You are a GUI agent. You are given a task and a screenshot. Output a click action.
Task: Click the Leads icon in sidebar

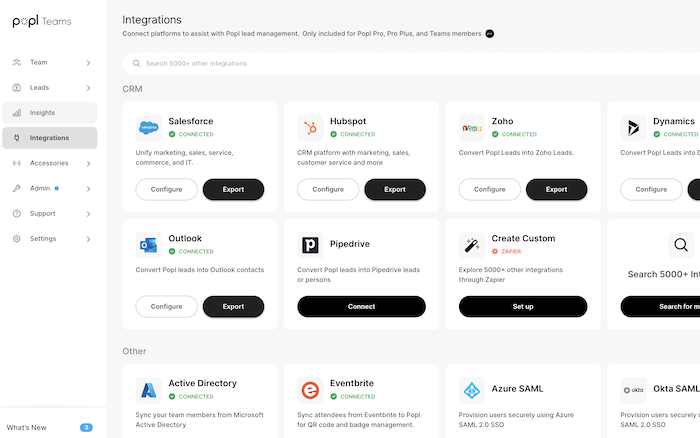pos(17,88)
